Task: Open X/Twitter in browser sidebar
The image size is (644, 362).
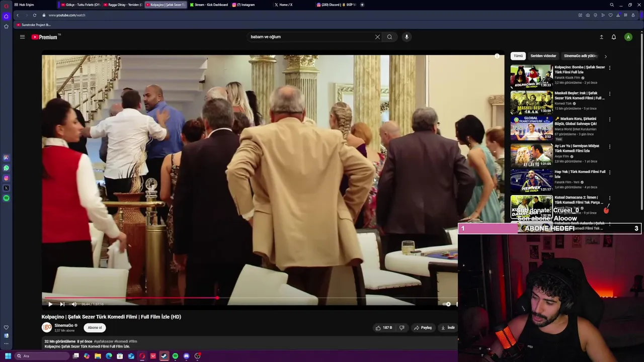Action: click(x=6, y=188)
